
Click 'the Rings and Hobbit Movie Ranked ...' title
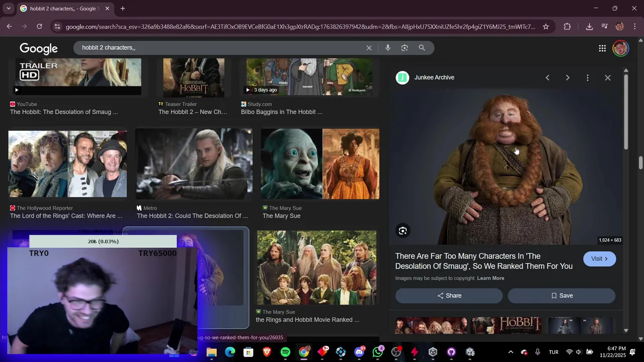point(307,320)
